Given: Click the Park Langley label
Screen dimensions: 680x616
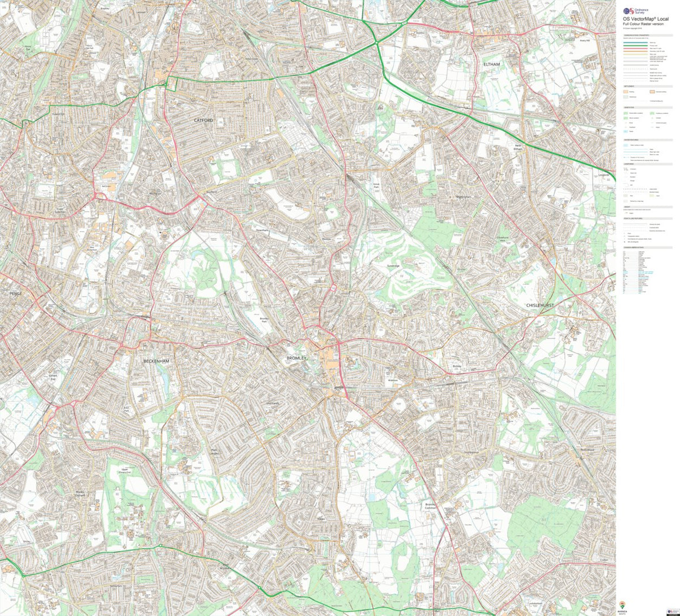Looking at the screenshot, I should [x=214, y=451].
